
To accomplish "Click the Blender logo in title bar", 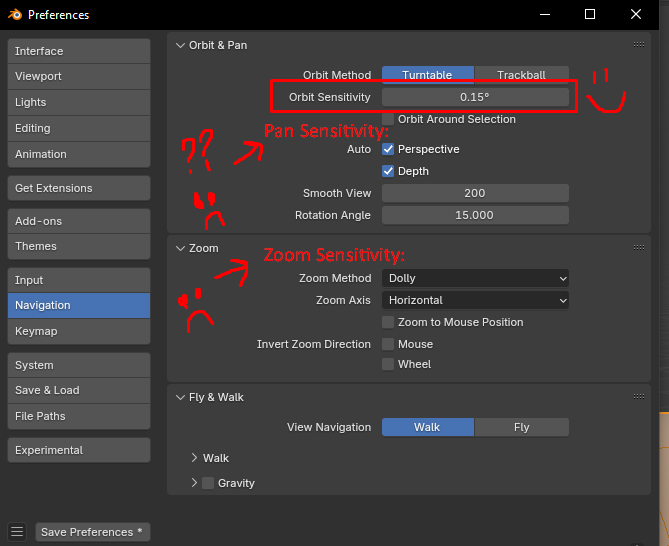I will pos(15,15).
